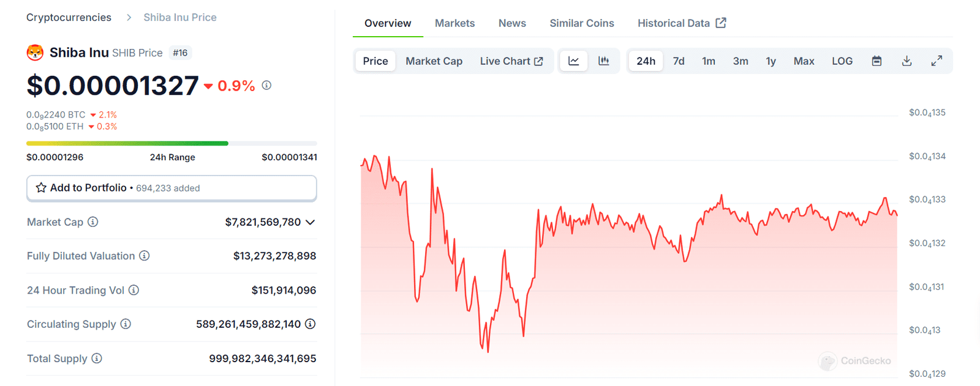Click the ETH 0.3% change
This screenshot has width=980, height=386.
tap(103, 127)
